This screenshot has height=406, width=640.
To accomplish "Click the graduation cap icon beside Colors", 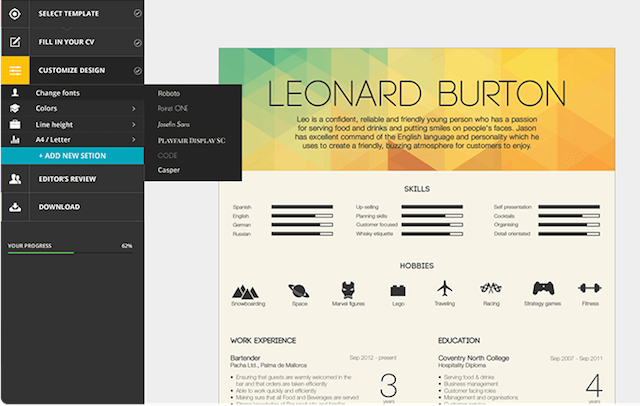I will point(15,109).
